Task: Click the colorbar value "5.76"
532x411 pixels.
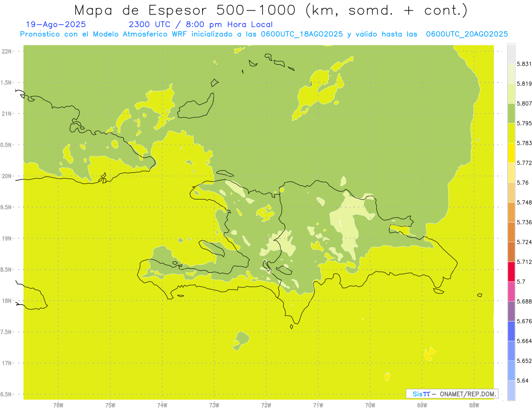Action: pyautogui.click(x=523, y=183)
